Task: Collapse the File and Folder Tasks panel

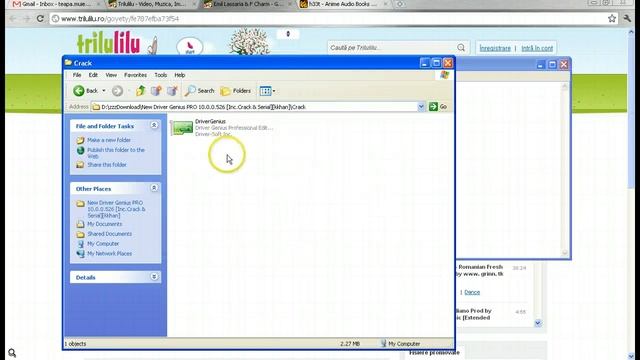Action: coord(154,125)
